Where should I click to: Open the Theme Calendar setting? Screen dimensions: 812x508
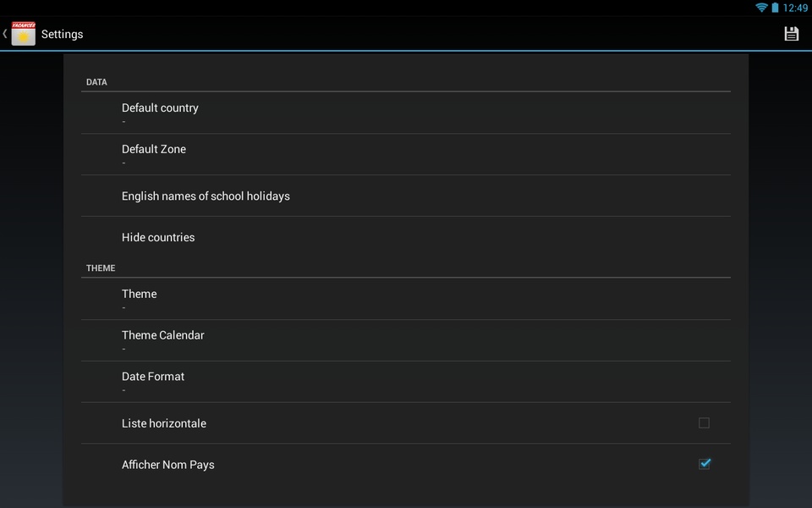405,340
